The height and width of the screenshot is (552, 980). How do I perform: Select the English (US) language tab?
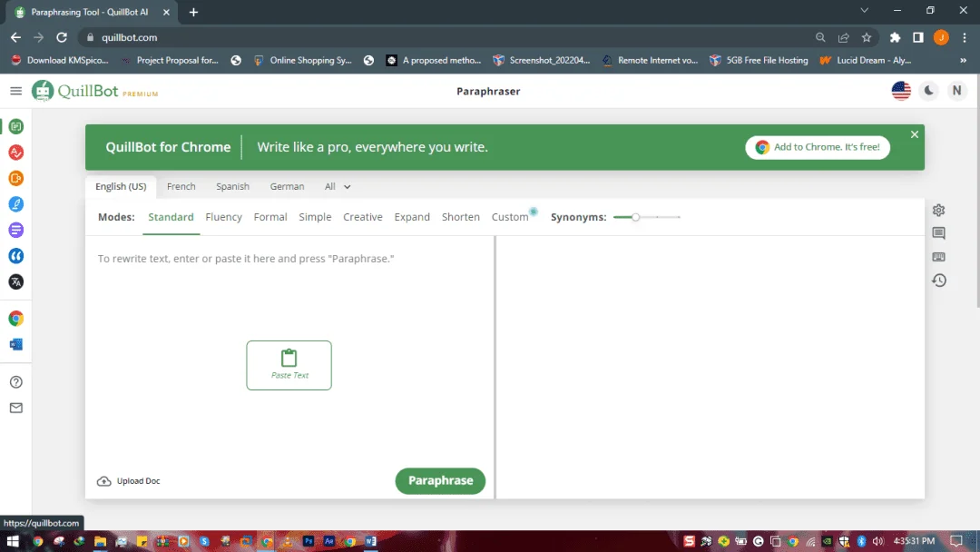coord(121,186)
